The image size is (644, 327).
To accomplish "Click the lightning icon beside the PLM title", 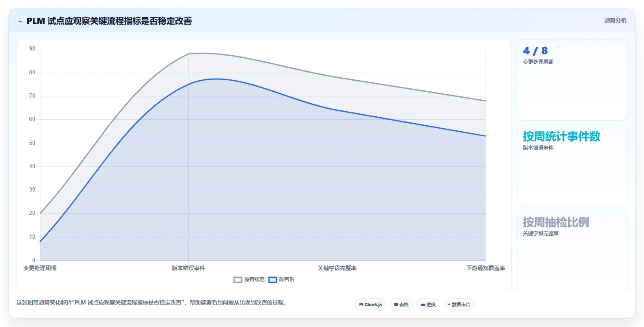I will point(20,21).
